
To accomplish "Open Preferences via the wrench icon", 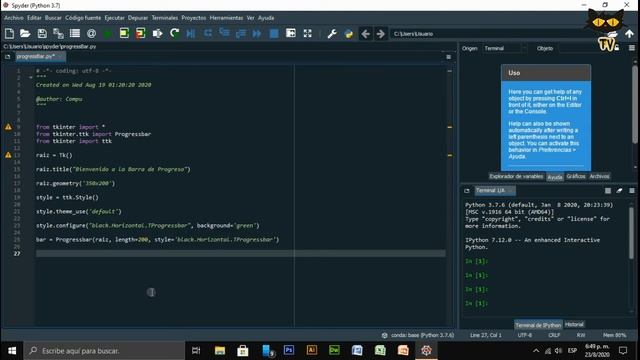I will [332, 33].
